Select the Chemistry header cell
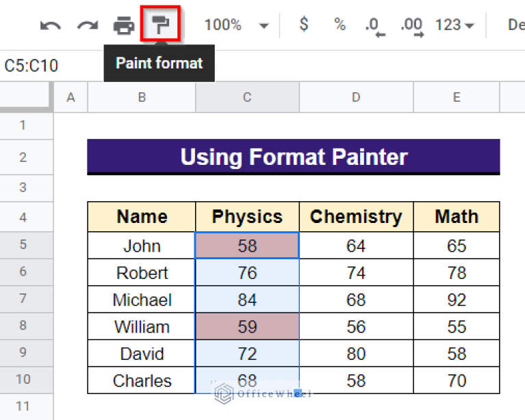 [355, 217]
